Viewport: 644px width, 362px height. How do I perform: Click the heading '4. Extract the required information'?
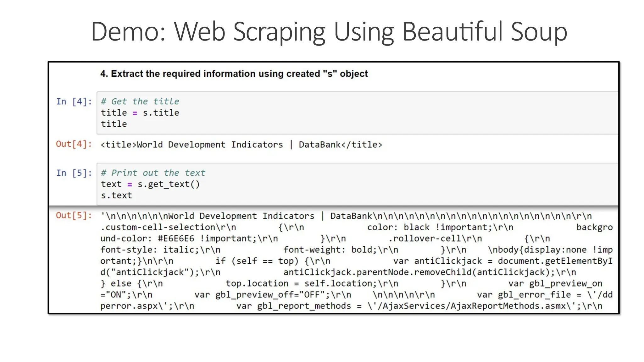pyautogui.click(x=234, y=74)
